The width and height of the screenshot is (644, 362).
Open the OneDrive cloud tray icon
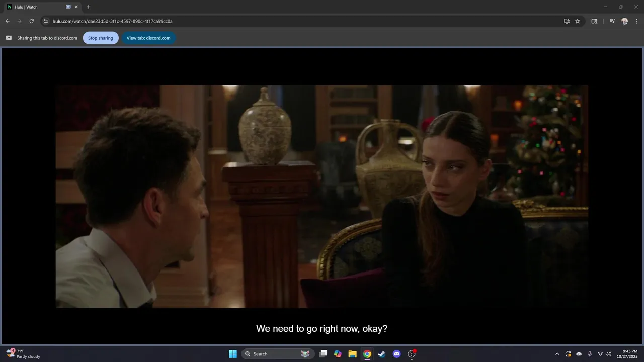(579, 354)
